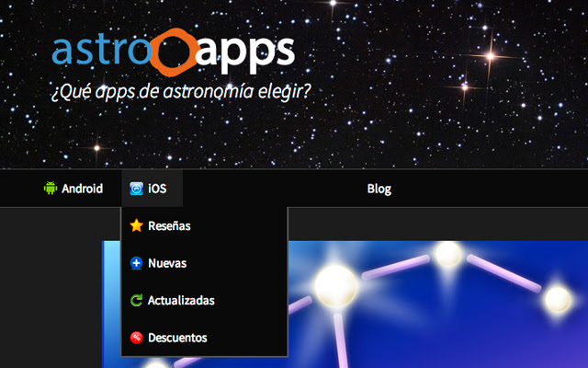Screen dimensions: 588x368
Task: Open the Android menu item
Action: tap(73, 188)
